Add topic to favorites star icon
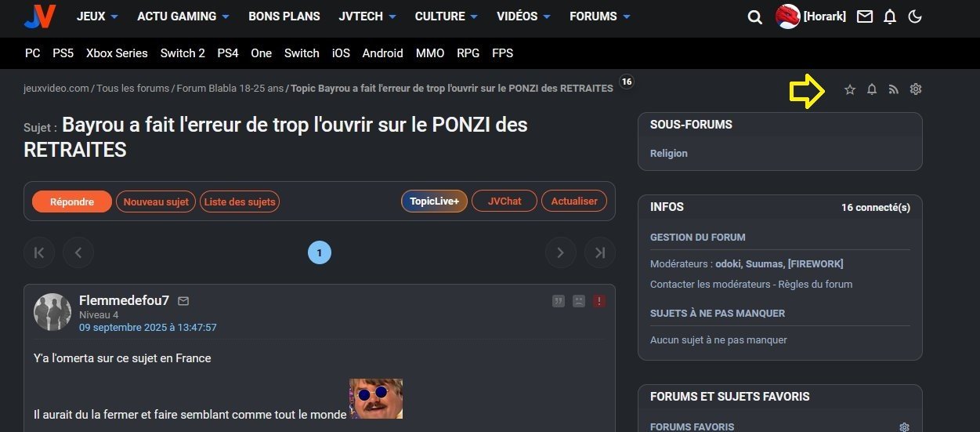The width and height of the screenshot is (980, 432). 850,89
